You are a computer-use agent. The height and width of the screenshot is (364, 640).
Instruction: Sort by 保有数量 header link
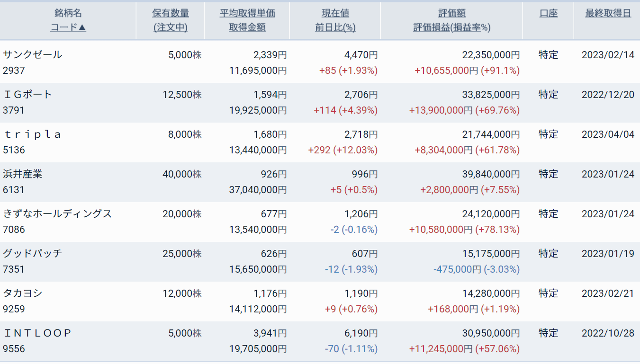point(171,13)
